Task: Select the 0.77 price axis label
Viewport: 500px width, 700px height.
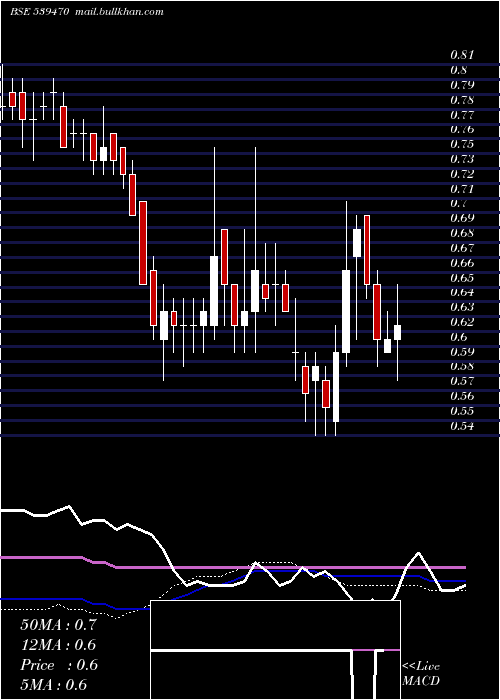Action: (x=462, y=114)
